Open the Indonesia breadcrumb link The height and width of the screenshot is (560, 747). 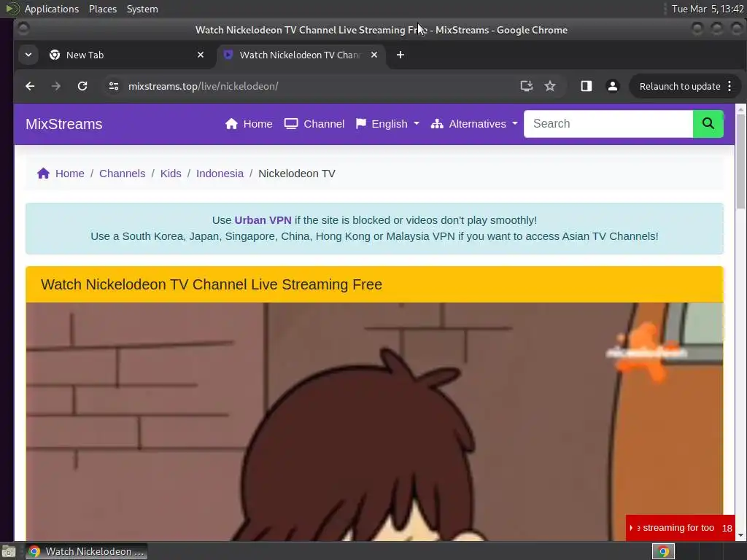pos(220,174)
